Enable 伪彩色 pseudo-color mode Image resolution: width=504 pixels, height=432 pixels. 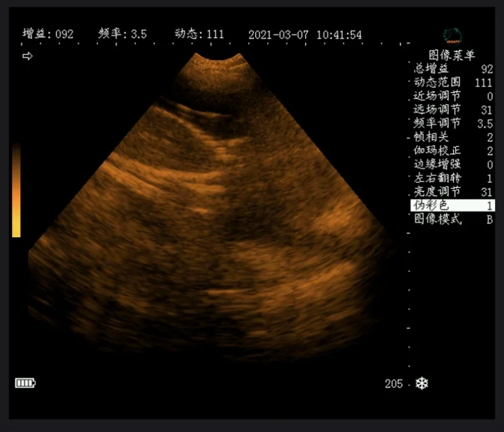pyautogui.click(x=450, y=206)
